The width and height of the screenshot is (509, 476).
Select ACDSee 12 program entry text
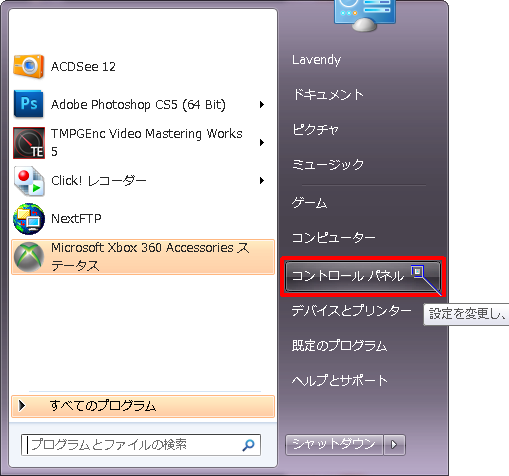[x=83, y=67]
